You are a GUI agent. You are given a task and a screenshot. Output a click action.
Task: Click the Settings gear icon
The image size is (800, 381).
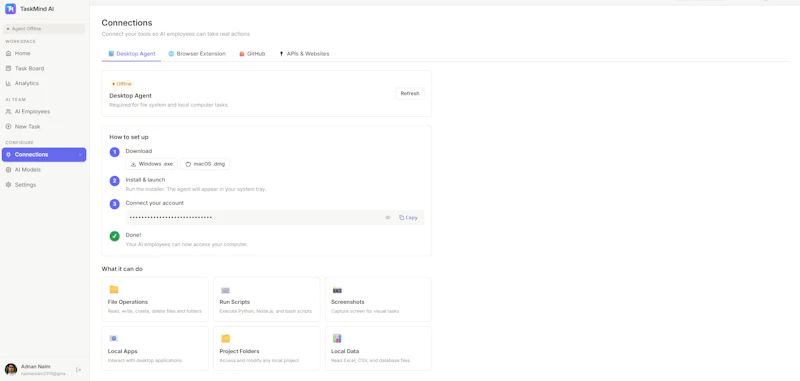[x=8, y=185]
